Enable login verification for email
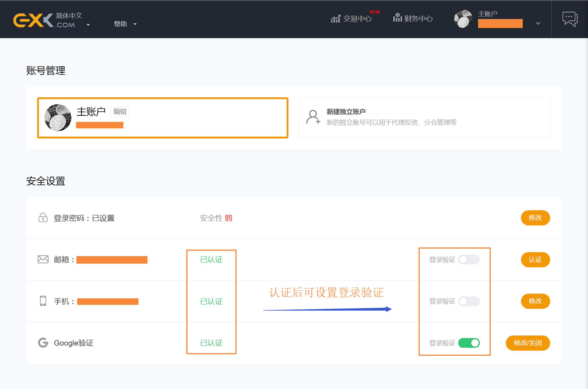Screen dimensions: 588x389 pos(469,260)
